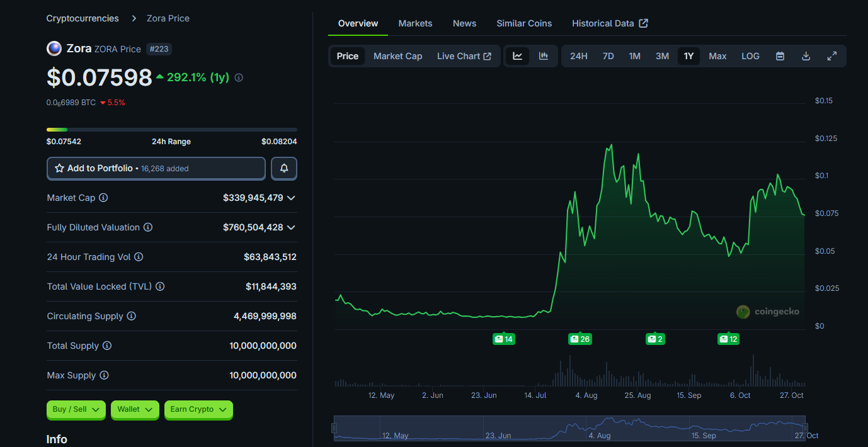Click the download chart data icon
Viewport: 868px width, 447px height.
(x=806, y=56)
